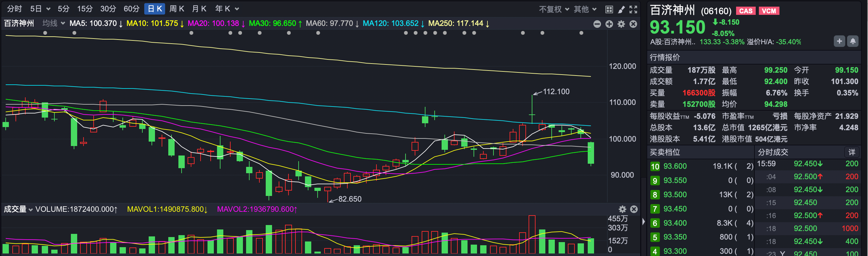
Task: Click the MA30: 96.650 label
Action: pyautogui.click(x=275, y=23)
